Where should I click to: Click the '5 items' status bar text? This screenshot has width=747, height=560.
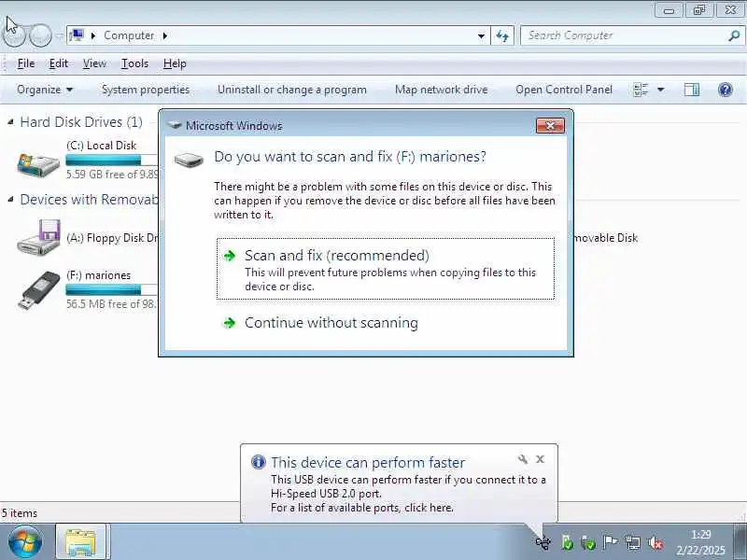(x=20, y=513)
